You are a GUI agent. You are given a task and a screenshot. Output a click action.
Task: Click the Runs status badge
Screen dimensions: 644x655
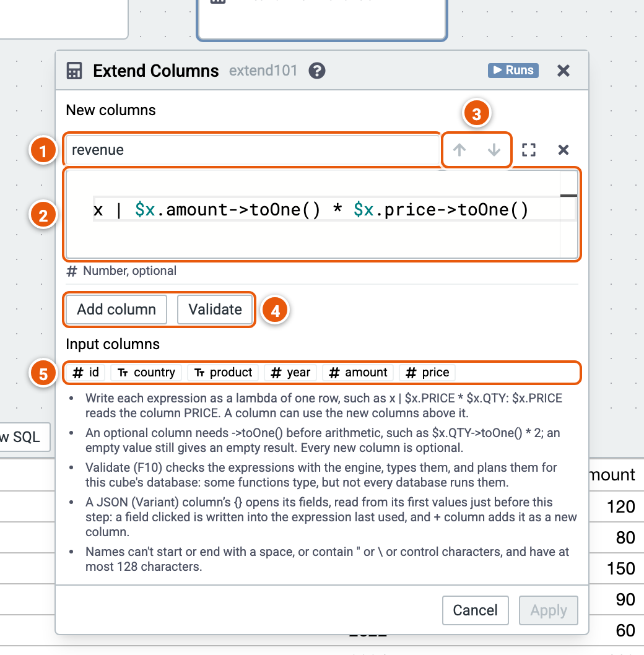point(513,70)
